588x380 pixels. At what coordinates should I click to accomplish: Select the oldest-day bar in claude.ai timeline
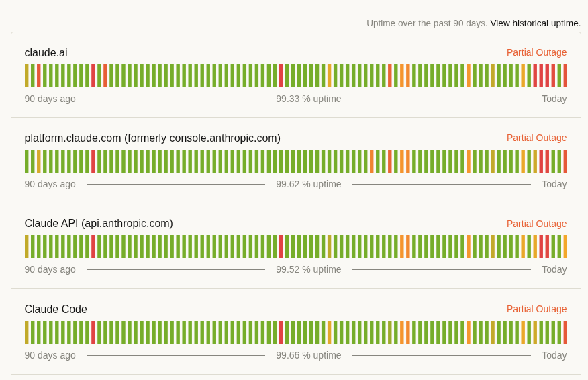tap(27, 76)
